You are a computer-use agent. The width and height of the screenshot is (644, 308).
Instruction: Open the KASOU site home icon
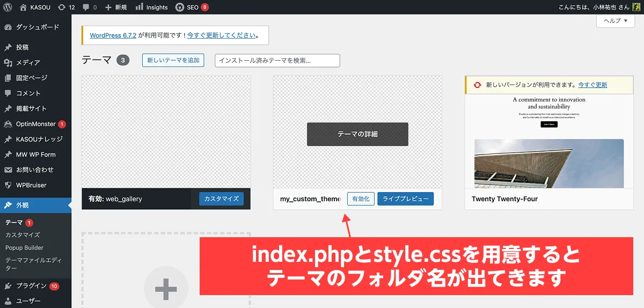tap(23, 8)
